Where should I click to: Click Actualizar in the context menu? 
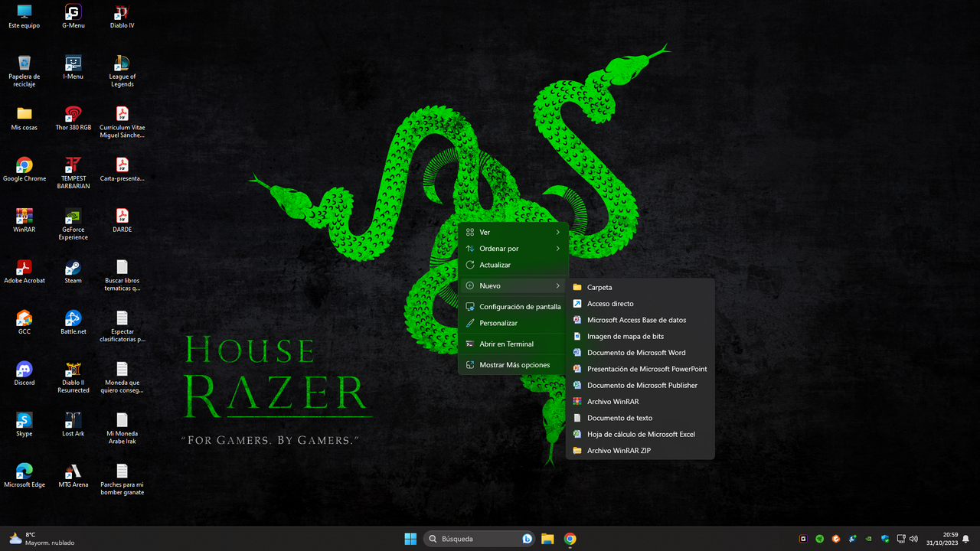[513, 265]
